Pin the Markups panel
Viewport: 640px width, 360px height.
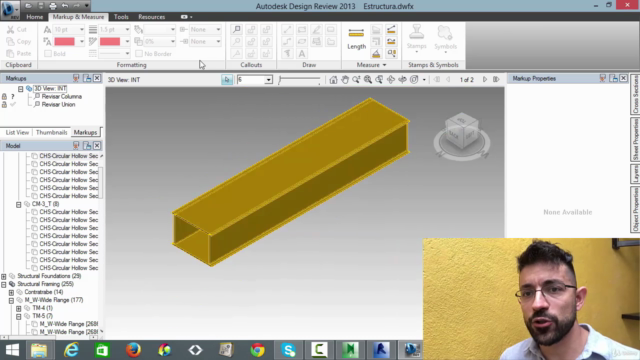point(76,78)
